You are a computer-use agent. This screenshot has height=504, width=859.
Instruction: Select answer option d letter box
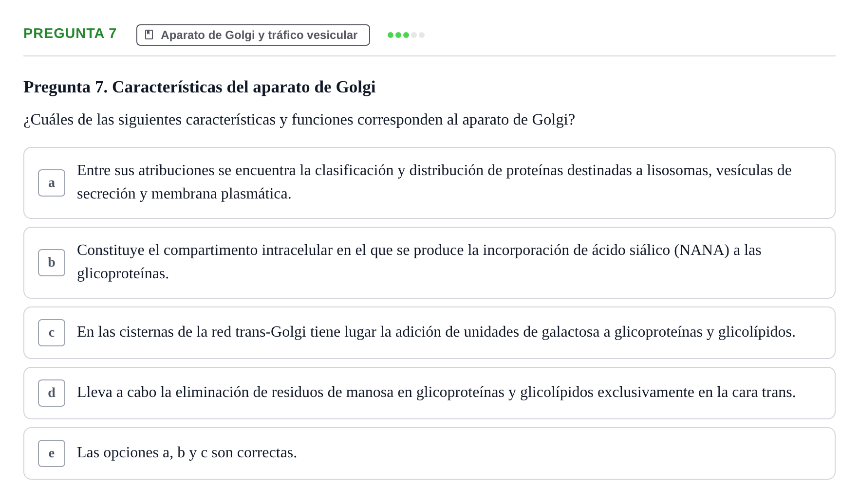tap(52, 393)
